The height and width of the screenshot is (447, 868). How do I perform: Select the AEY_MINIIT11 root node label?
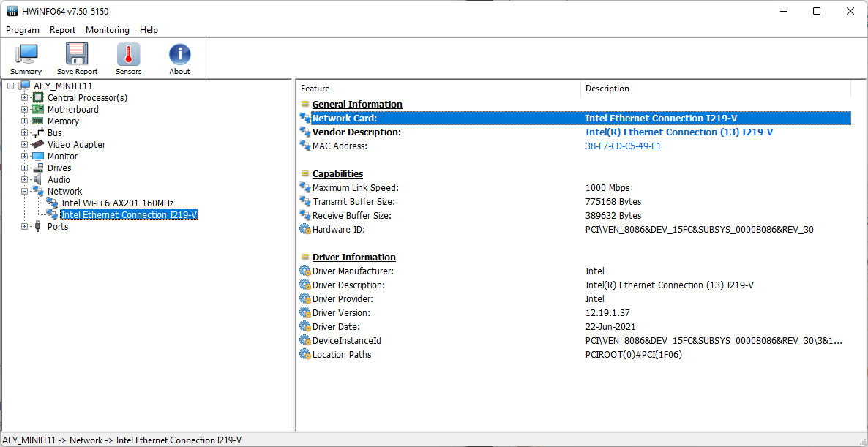pyautogui.click(x=63, y=86)
